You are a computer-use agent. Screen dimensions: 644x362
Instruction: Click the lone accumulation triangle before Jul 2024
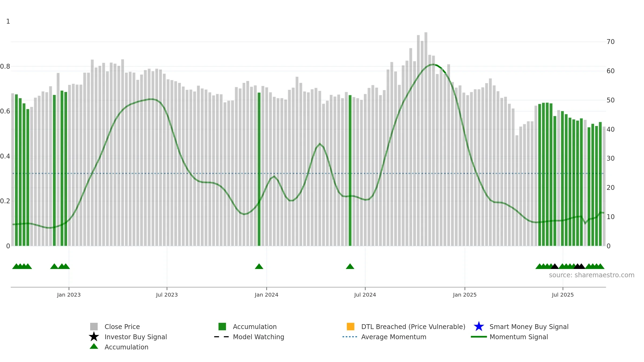(350, 266)
